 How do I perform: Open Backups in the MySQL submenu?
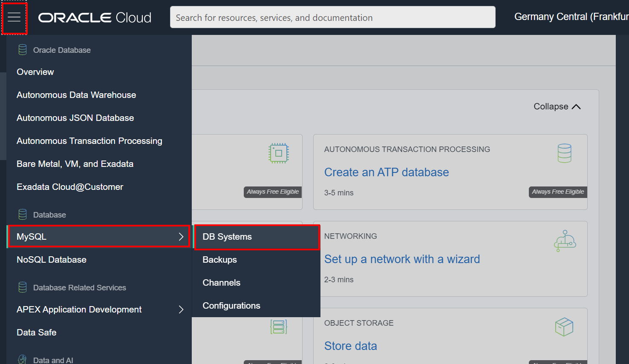pyautogui.click(x=220, y=259)
